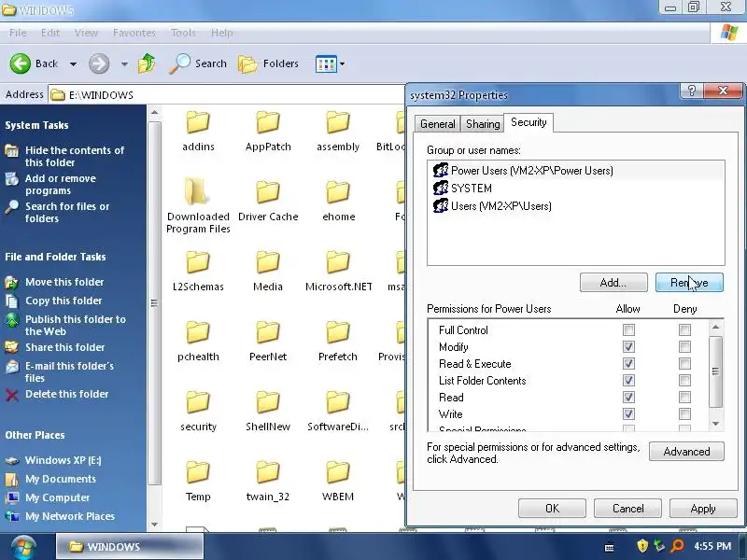Click the taskbar's WINDOWS window button
747x560 pixels.
(x=130, y=546)
